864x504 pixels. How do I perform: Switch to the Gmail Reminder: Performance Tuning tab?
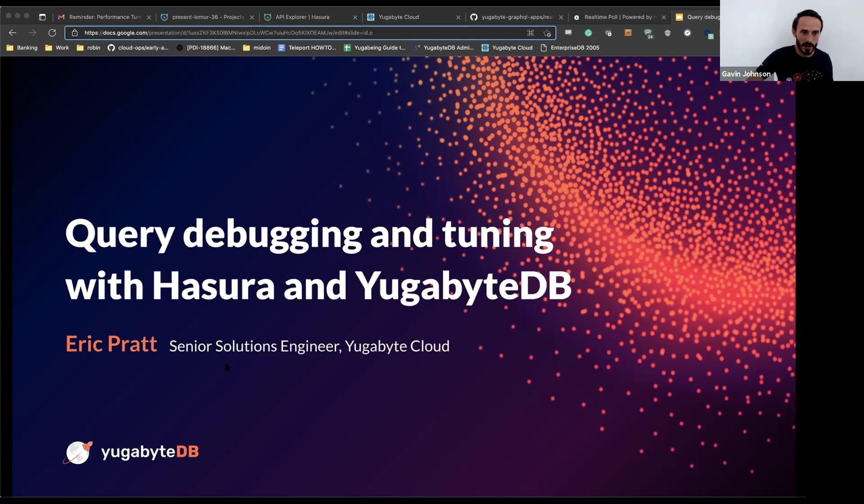pos(104,17)
